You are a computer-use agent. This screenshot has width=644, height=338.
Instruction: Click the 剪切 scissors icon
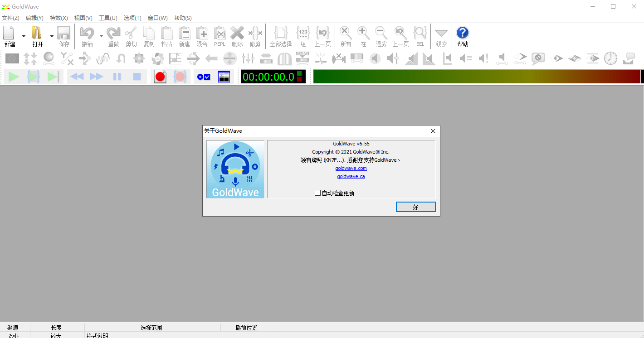pyautogui.click(x=131, y=33)
